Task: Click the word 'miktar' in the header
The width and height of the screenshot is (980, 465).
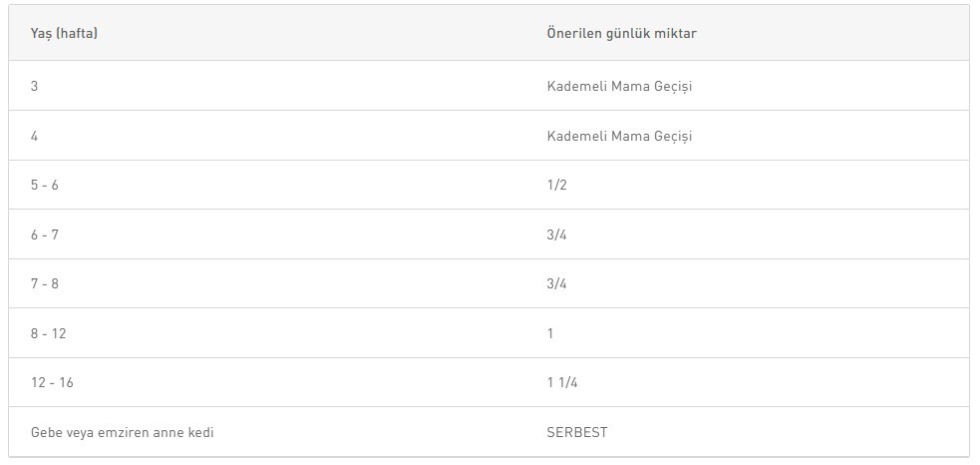Action: (x=675, y=34)
